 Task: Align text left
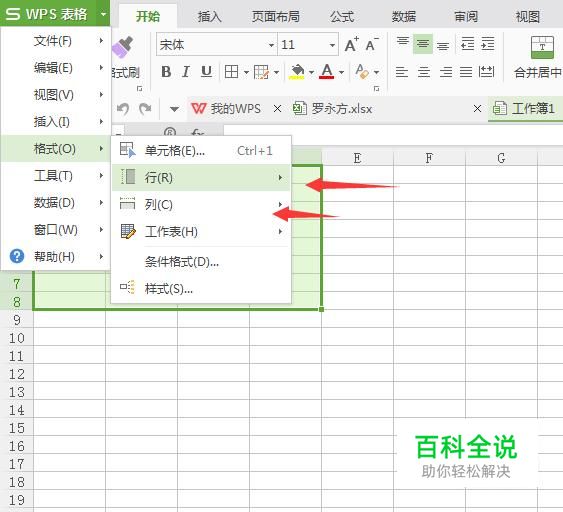(402, 72)
